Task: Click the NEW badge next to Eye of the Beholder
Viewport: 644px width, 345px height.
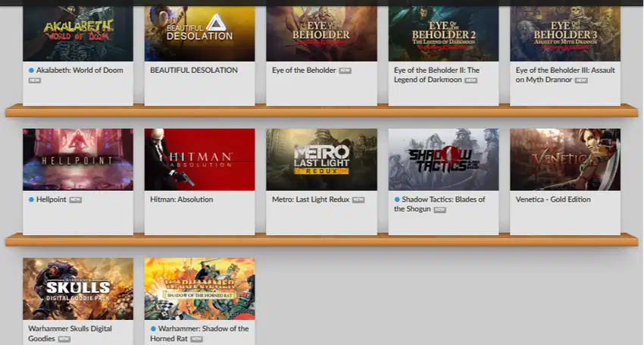Action: 345,71
